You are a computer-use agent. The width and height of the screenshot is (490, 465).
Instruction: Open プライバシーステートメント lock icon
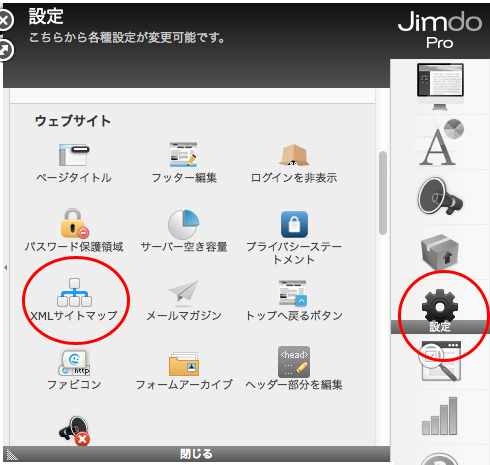(x=294, y=224)
